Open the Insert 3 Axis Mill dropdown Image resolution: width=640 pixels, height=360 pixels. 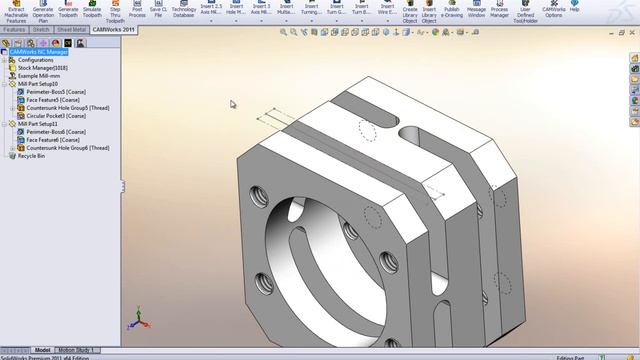pos(261,21)
